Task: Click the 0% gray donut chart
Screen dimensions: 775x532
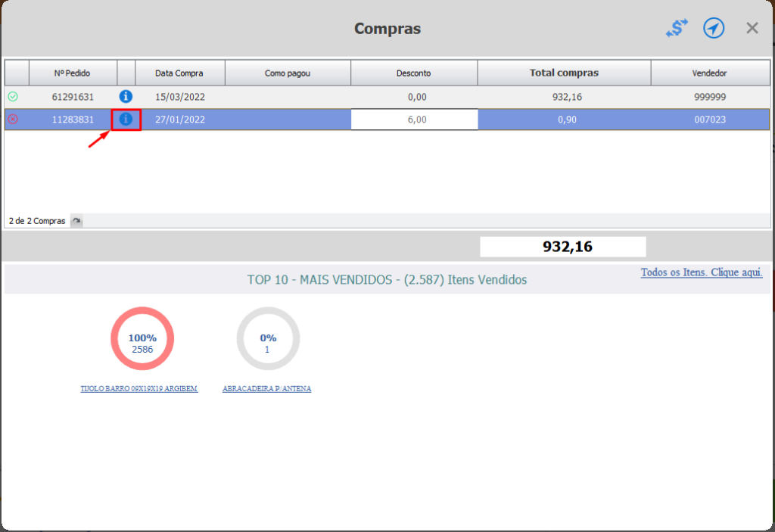Action: coord(268,339)
